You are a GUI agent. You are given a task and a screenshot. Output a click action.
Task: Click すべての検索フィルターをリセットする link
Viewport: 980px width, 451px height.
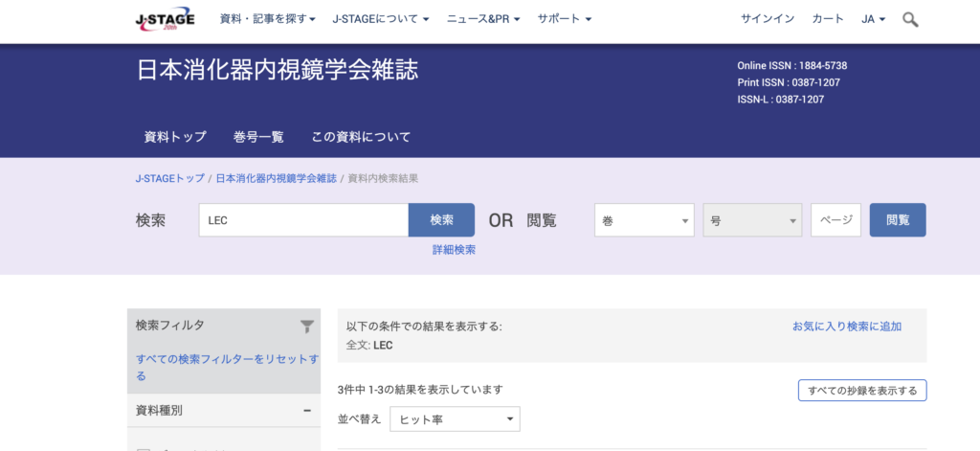228,367
